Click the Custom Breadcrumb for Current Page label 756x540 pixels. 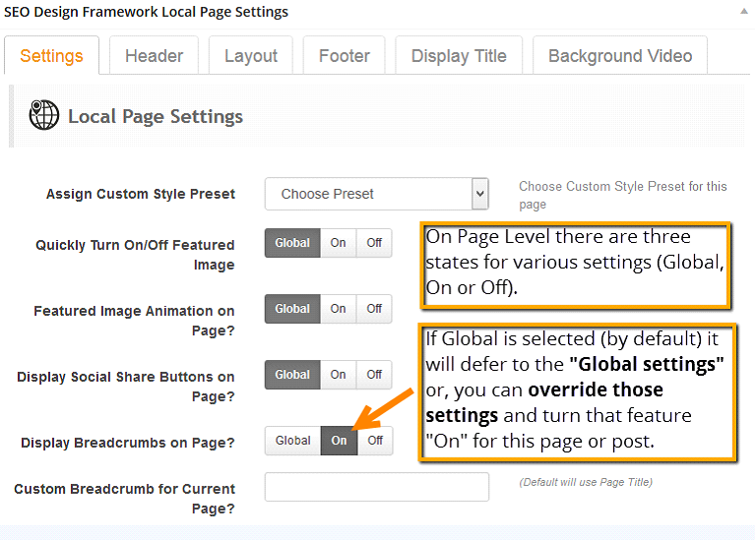124,499
